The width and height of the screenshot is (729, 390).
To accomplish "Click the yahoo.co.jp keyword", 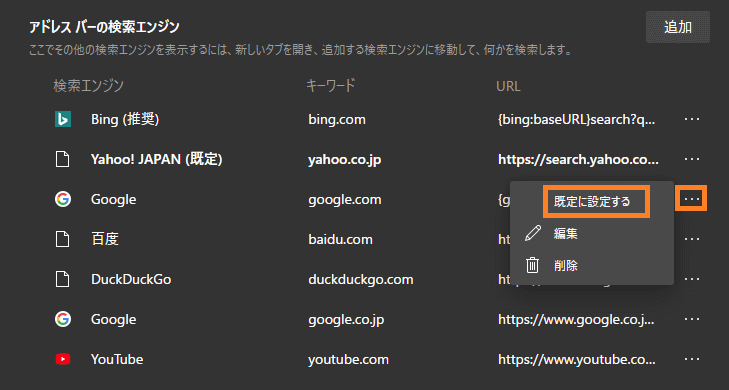I will click(x=345, y=160).
